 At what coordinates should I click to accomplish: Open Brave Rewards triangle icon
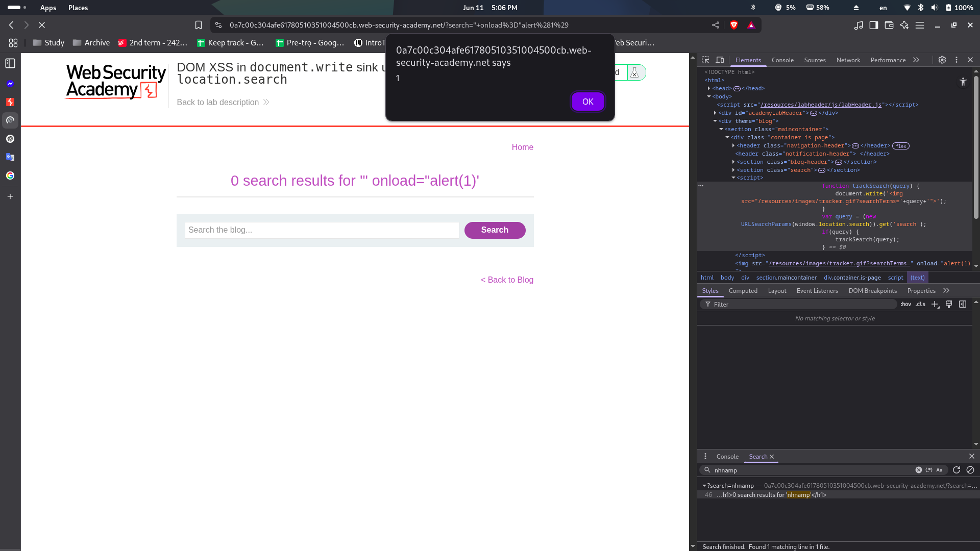click(751, 25)
